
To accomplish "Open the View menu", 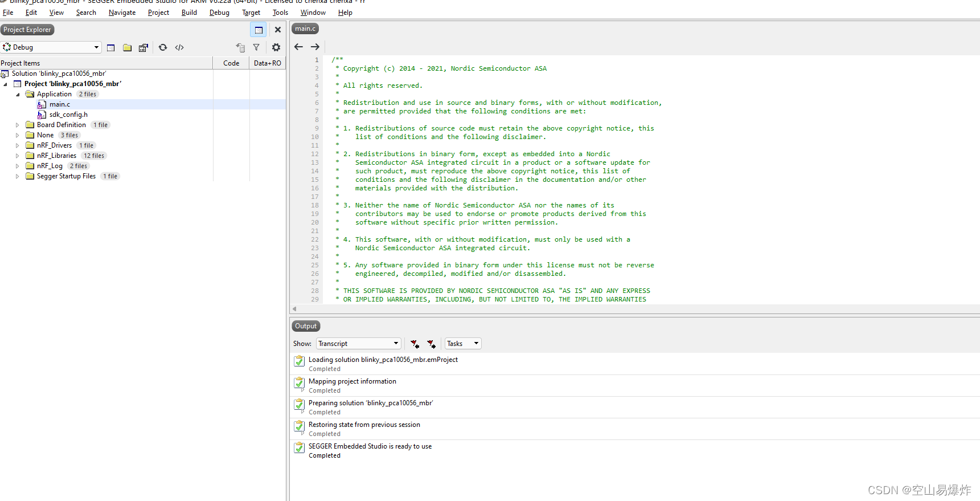I will (x=56, y=13).
